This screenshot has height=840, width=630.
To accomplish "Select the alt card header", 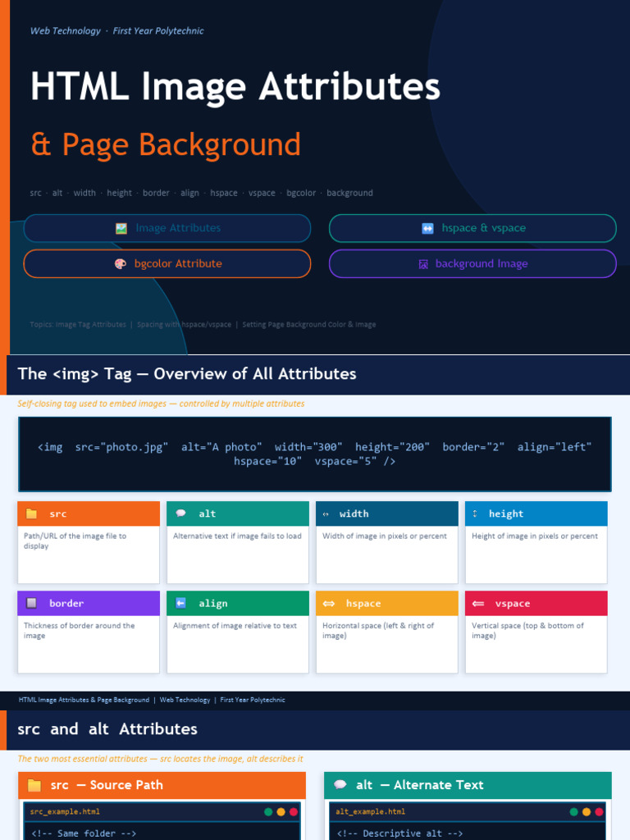I will pos(238,514).
